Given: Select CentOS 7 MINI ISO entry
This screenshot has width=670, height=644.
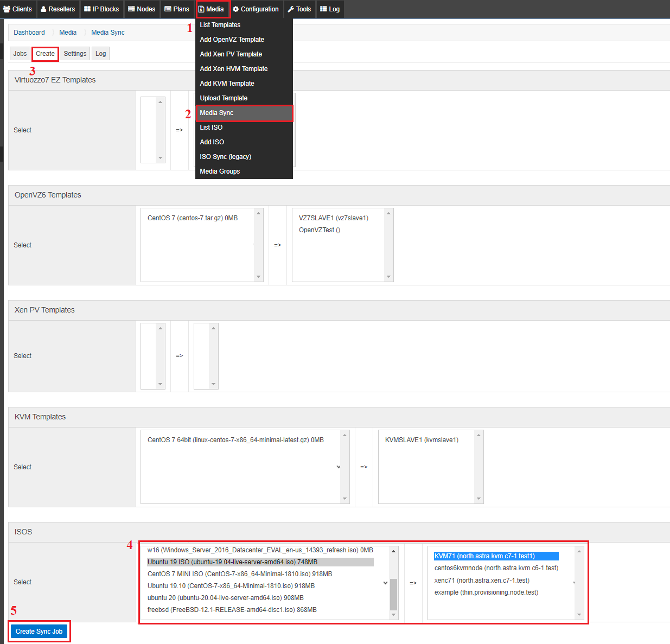Looking at the screenshot, I should pyautogui.click(x=240, y=574).
